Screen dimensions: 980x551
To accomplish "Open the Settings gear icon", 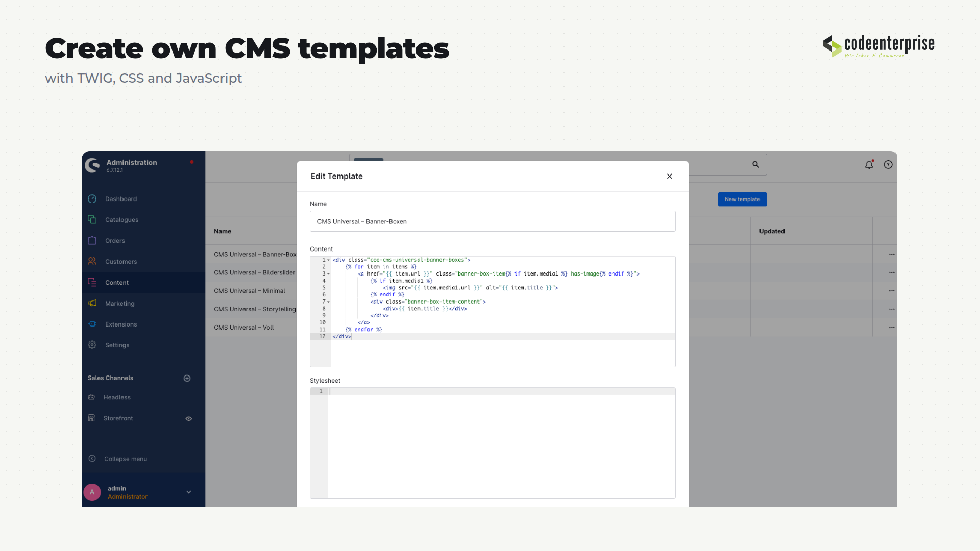I will tap(92, 345).
